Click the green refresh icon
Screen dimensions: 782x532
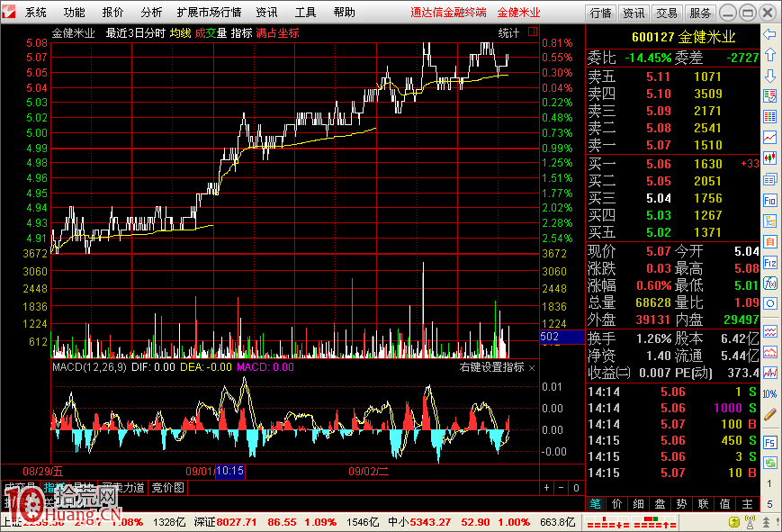(x=769, y=463)
